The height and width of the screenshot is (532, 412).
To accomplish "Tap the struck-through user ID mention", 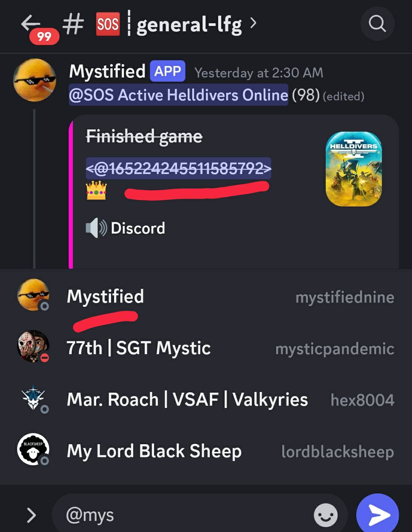I will click(x=179, y=168).
